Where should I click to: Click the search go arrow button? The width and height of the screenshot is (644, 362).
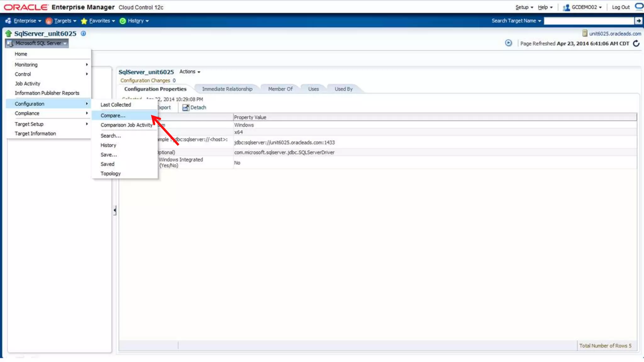(x=638, y=21)
